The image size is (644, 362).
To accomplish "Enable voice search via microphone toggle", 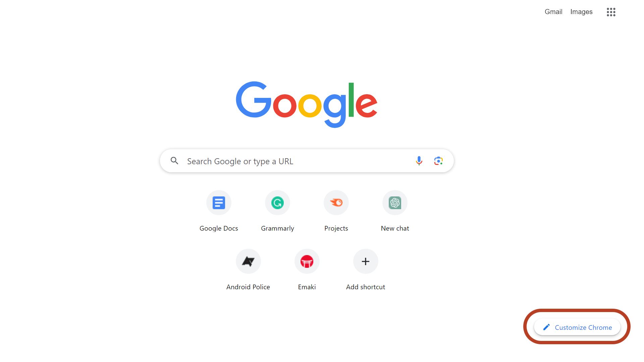I will tap(418, 161).
